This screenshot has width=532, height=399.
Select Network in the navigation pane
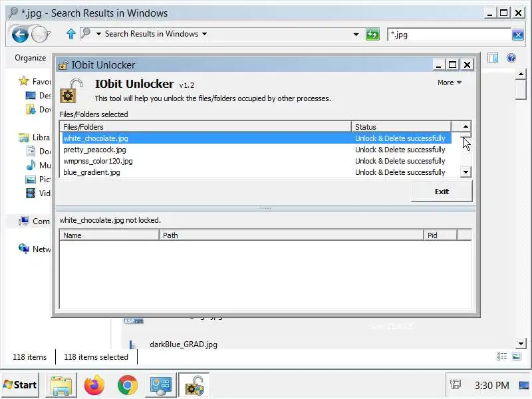click(35, 249)
